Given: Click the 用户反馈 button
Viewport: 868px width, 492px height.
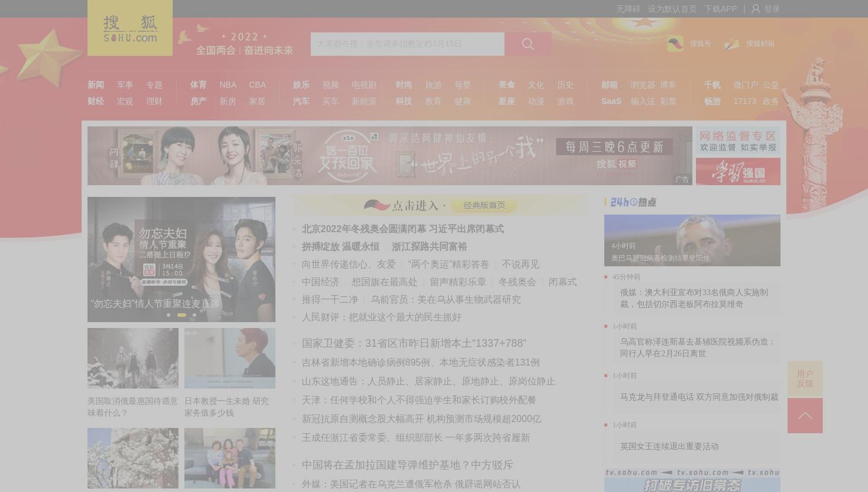Looking at the screenshot, I should (x=805, y=379).
